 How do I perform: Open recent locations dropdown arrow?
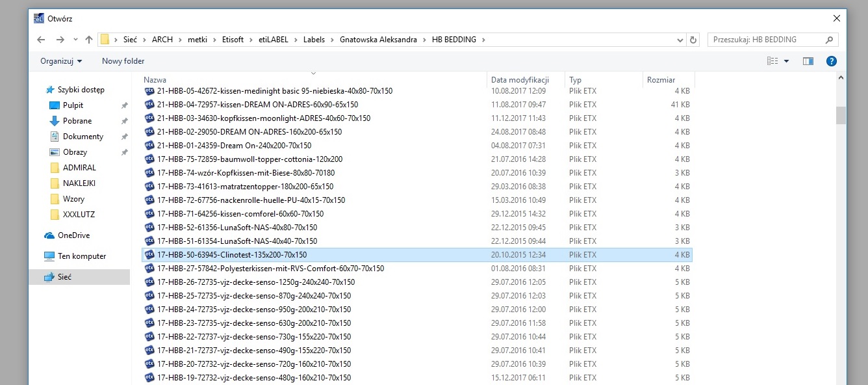tap(76, 40)
